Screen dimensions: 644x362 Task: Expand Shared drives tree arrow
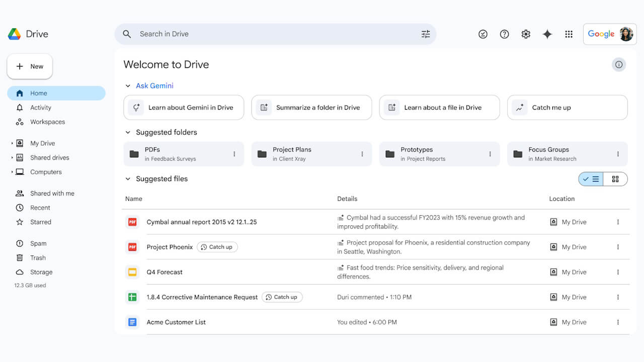tap(12, 157)
